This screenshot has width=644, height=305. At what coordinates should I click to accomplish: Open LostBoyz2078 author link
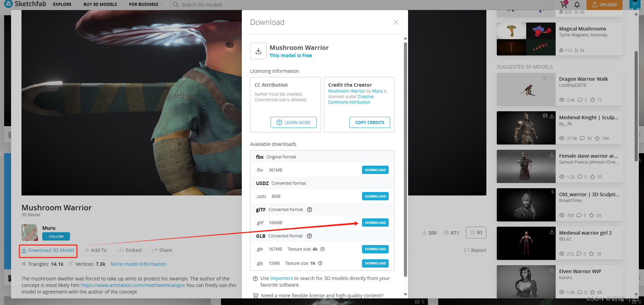572,85
